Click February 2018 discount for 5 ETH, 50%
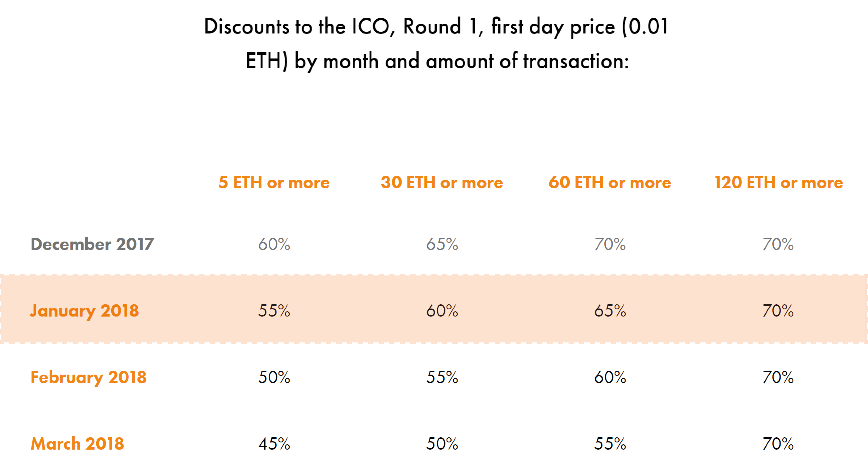 pos(274,377)
